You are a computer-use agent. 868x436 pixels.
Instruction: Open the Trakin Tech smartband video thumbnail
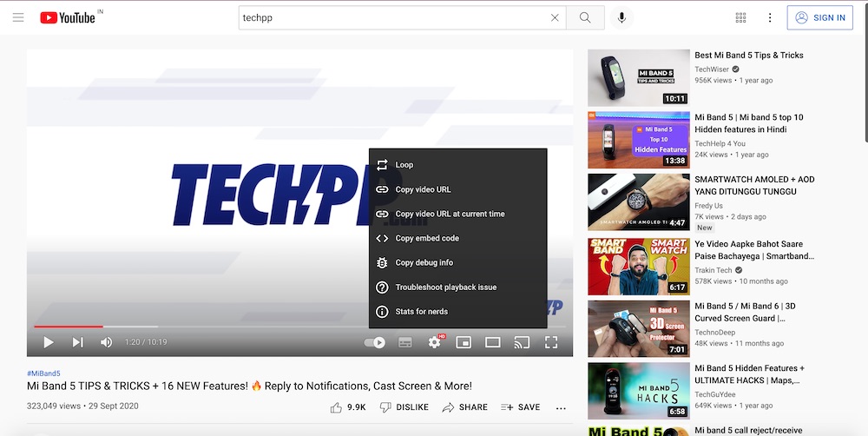pos(639,267)
